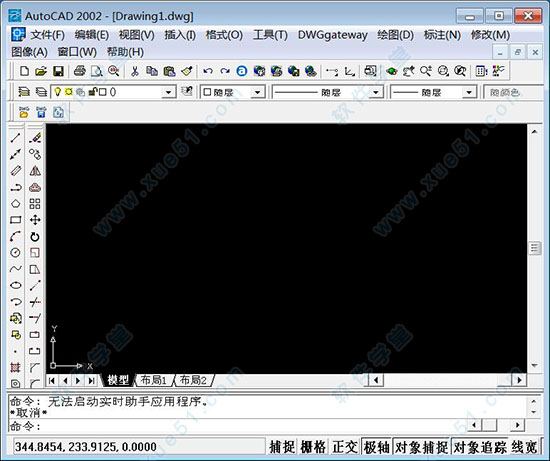Select the 模型 model tab
The image size is (550, 461).
tap(118, 380)
